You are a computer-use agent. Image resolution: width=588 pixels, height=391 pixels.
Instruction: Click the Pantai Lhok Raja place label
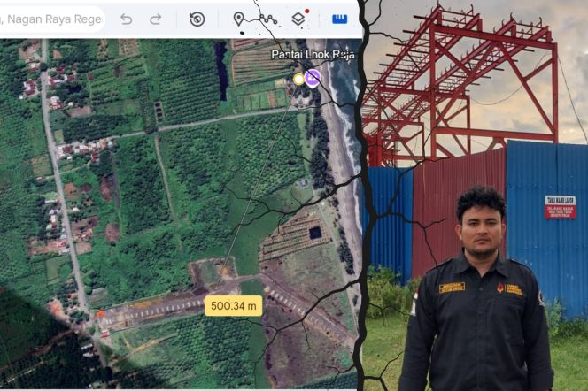click(x=313, y=55)
